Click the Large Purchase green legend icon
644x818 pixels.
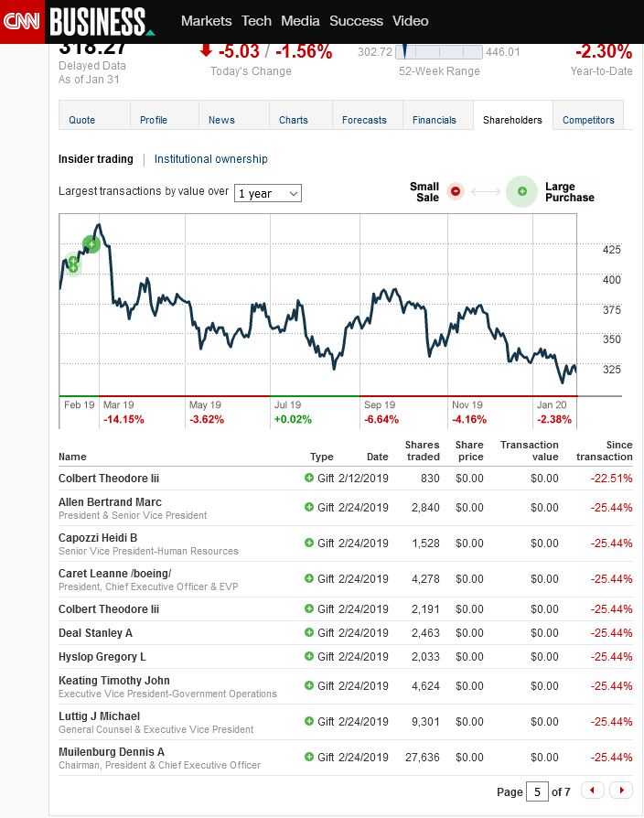pos(521,191)
